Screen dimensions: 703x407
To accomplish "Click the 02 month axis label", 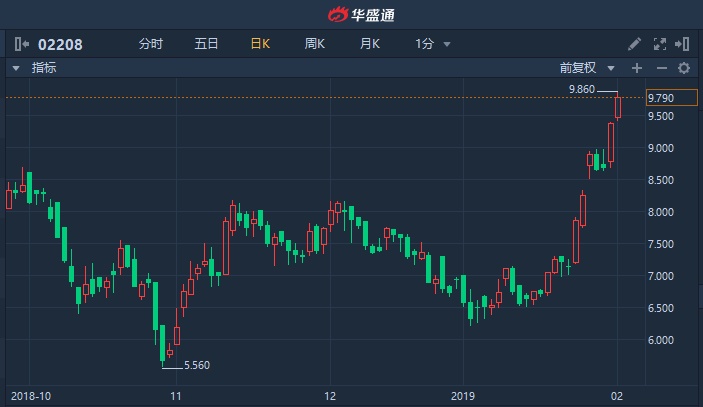I will [617, 396].
